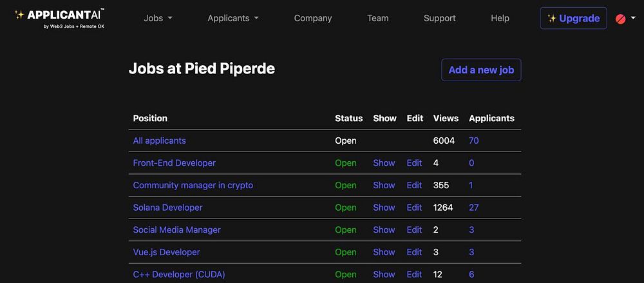Open the Team page

click(377, 18)
